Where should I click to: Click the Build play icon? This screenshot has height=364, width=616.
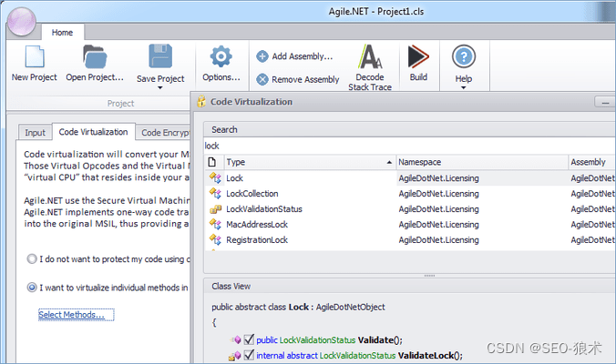[x=418, y=56]
